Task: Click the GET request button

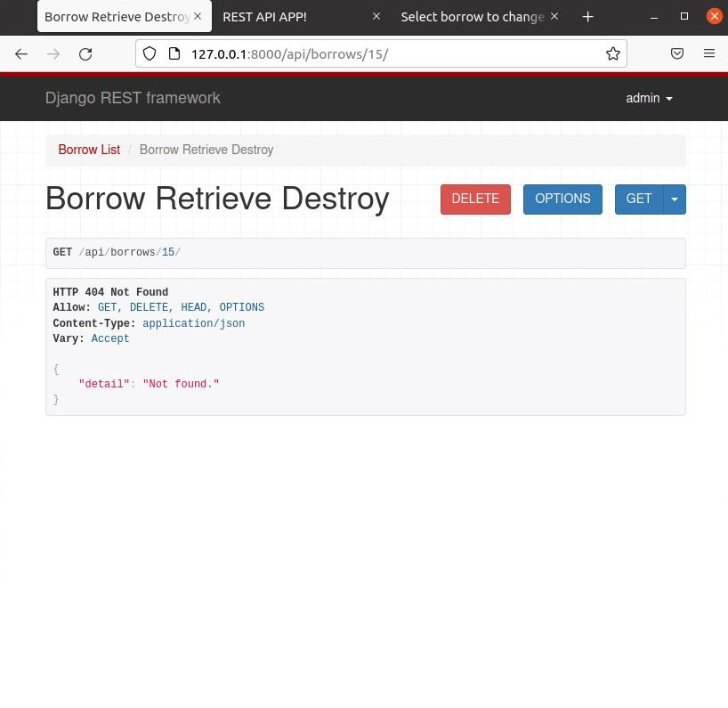Action: [x=638, y=199]
